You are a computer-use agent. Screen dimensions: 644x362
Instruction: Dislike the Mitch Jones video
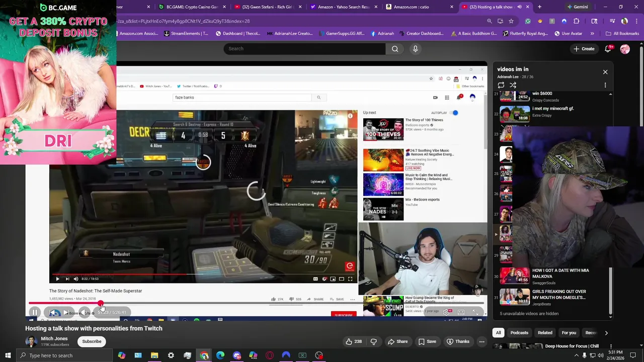coord(374,341)
